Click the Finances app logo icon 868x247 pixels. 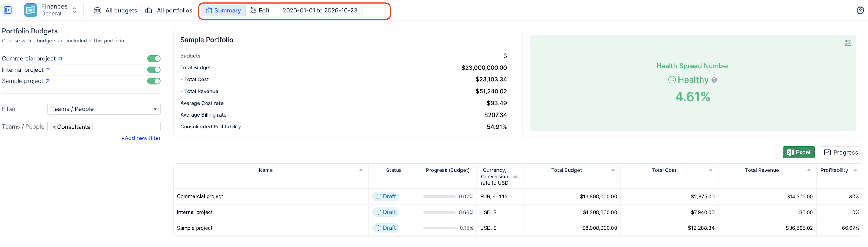click(x=31, y=10)
